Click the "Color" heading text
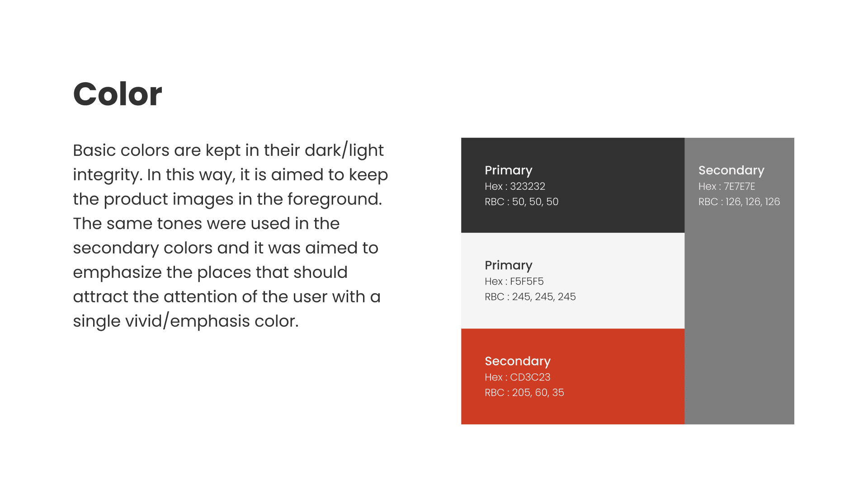The width and height of the screenshot is (868, 488). click(x=118, y=94)
